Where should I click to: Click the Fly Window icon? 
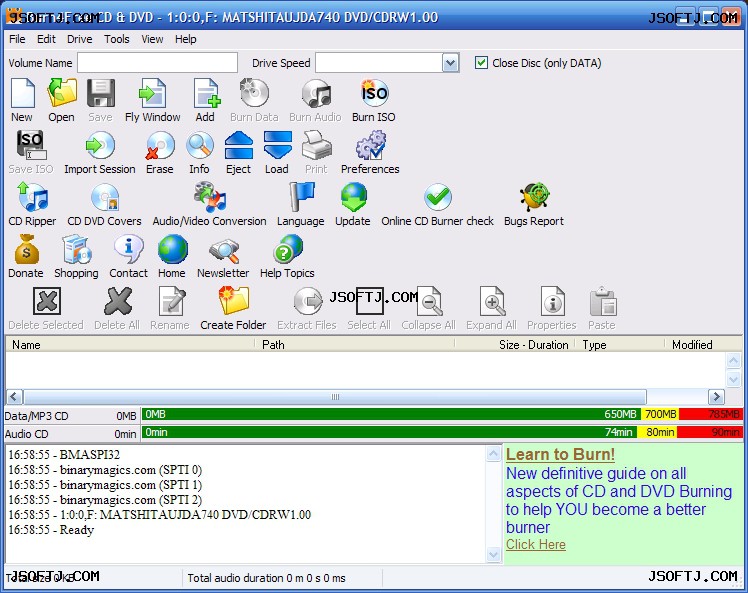(153, 93)
